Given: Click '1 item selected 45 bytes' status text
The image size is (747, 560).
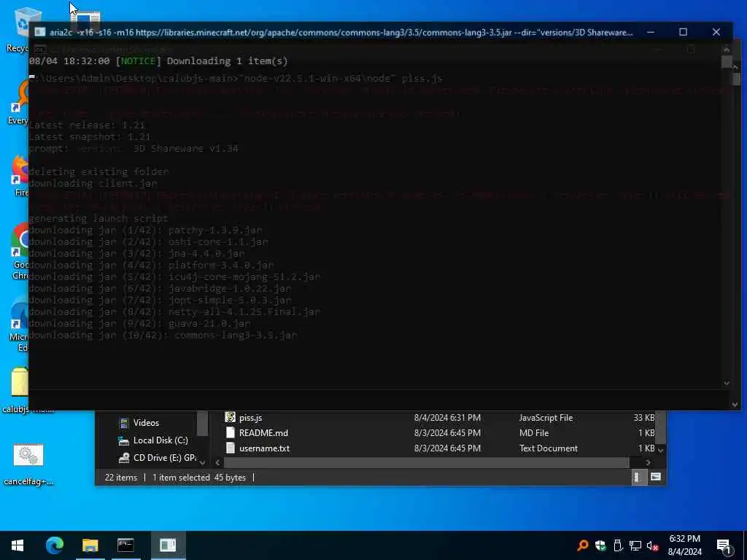Looking at the screenshot, I should pos(198,477).
